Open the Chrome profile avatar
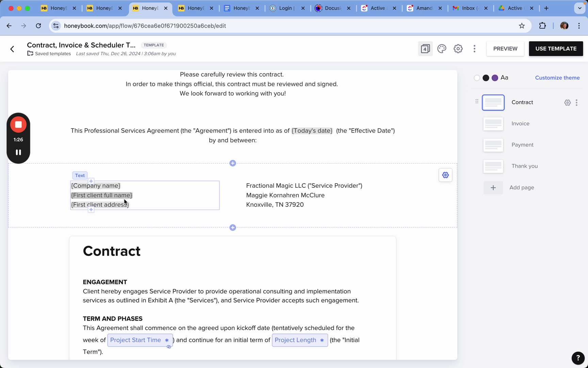 click(564, 26)
